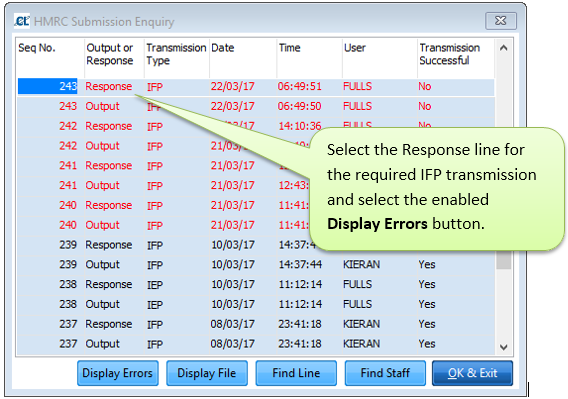Select the 237 Response row label
The width and height of the screenshot is (568, 399).
click(109, 324)
